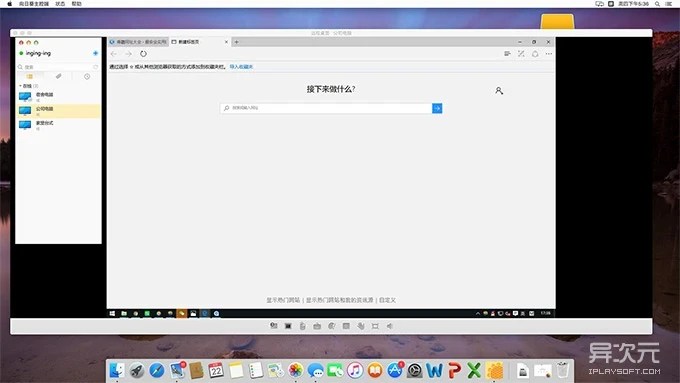The height and width of the screenshot is (383, 680).
Task: Click the blue go arrow button
Action: pyautogui.click(x=437, y=108)
